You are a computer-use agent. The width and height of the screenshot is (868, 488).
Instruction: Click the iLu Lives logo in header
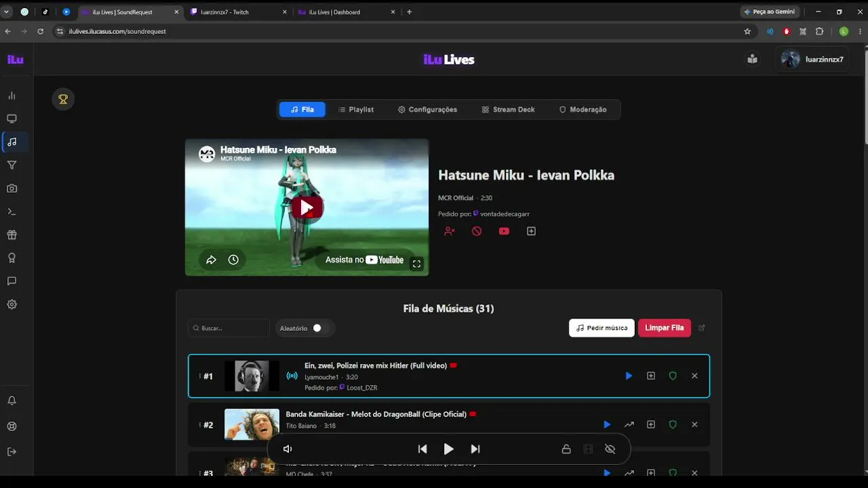click(449, 60)
